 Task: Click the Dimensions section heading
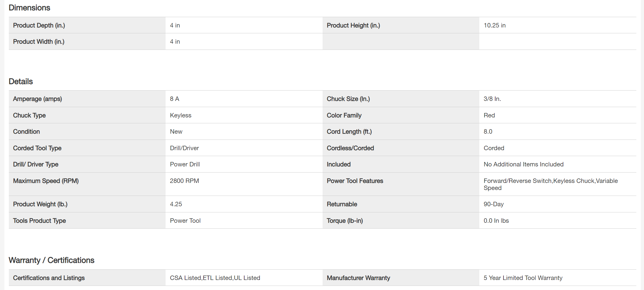click(29, 8)
